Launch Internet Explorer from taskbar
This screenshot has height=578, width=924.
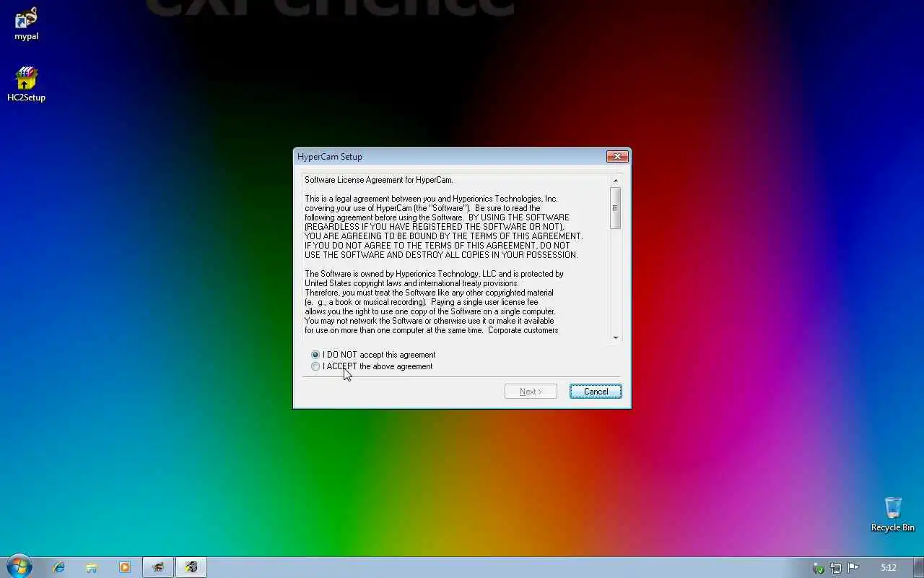point(59,568)
